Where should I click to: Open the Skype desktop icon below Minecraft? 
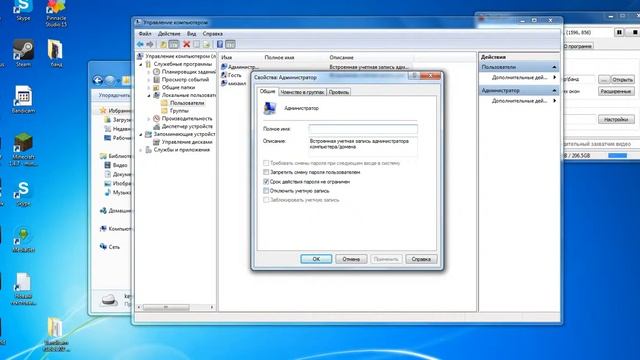coord(23,194)
